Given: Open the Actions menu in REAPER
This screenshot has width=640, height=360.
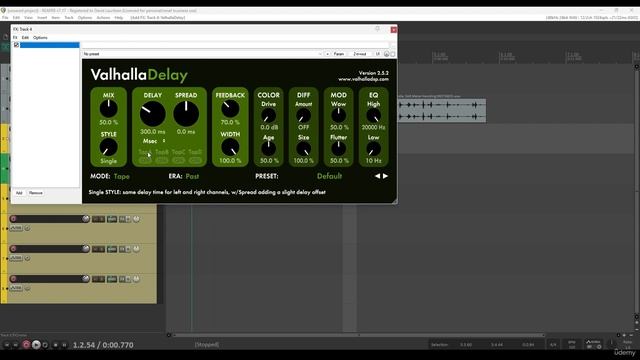Looking at the screenshot, I should (103, 18).
